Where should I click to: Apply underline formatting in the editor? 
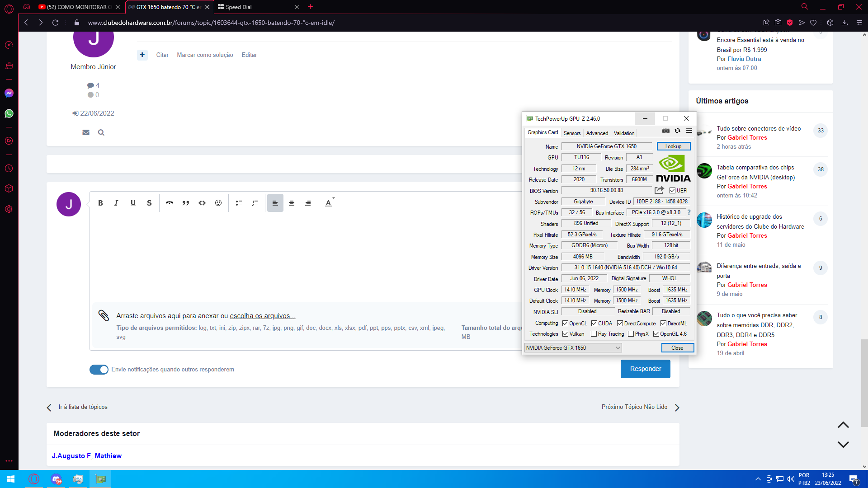coord(133,203)
